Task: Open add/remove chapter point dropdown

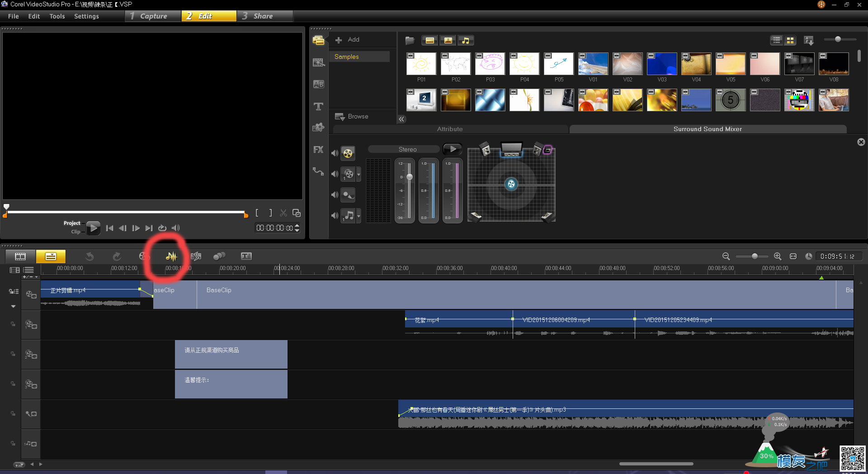Action: (x=31, y=277)
